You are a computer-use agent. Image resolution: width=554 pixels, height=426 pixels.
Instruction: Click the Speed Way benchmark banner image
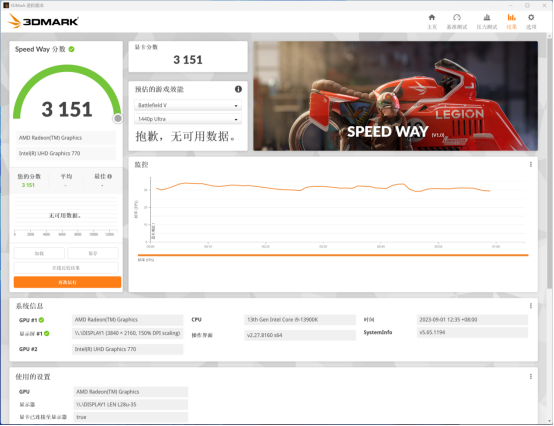click(x=395, y=96)
